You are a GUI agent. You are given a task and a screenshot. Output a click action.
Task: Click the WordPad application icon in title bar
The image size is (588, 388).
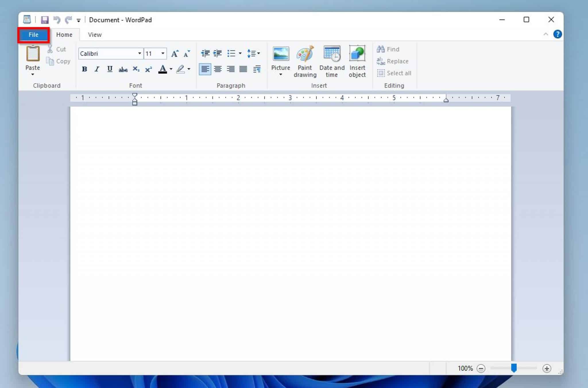[27, 20]
